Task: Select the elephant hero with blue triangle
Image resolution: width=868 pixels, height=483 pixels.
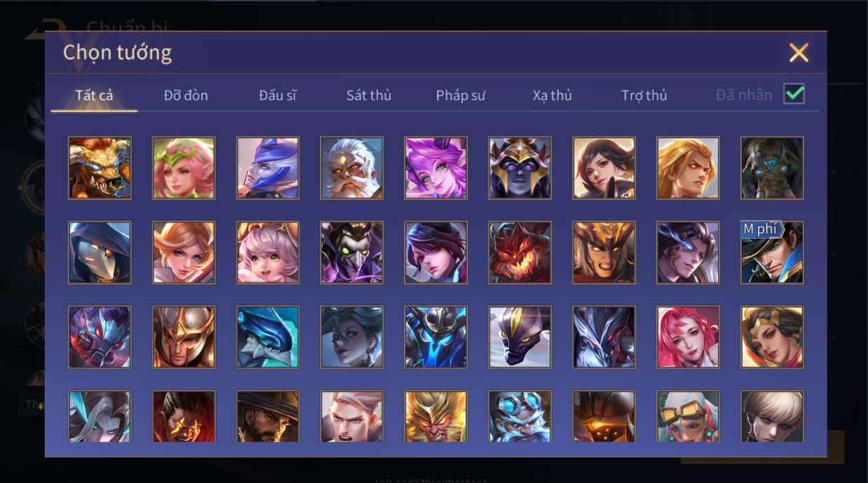Action: click(772, 168)
